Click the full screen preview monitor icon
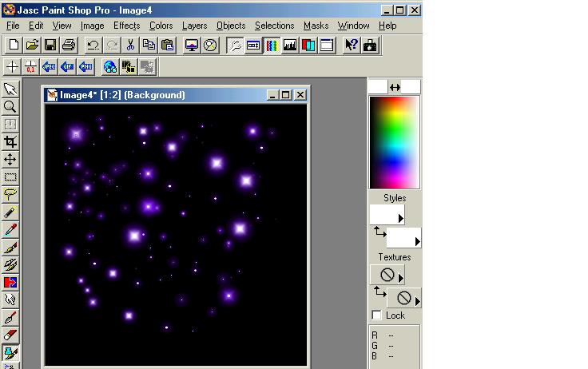 click(x=192, y=46)
